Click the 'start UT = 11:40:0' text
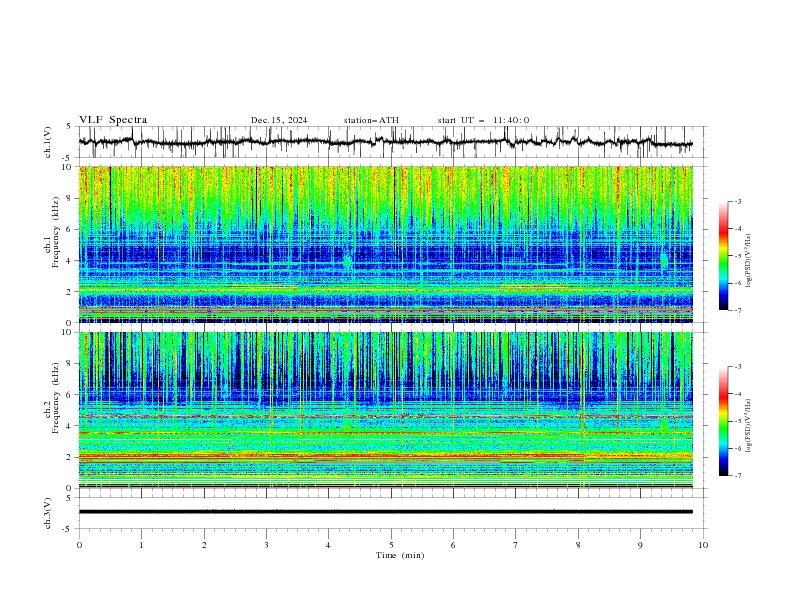 tap(483, 120)
